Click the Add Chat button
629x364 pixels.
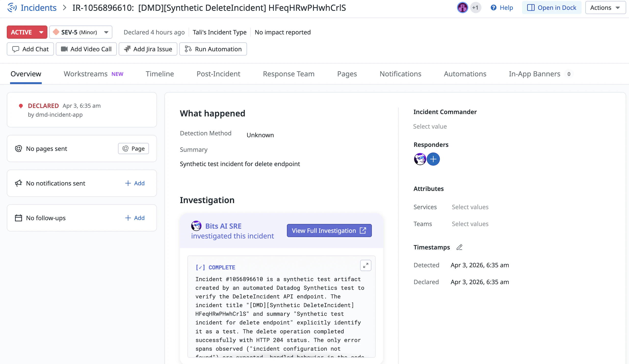30,49
